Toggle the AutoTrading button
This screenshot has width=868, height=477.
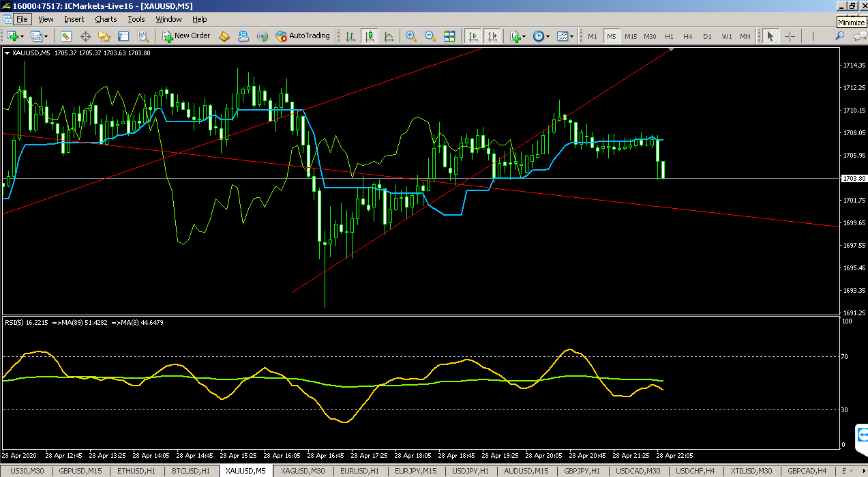pos(303,36)
